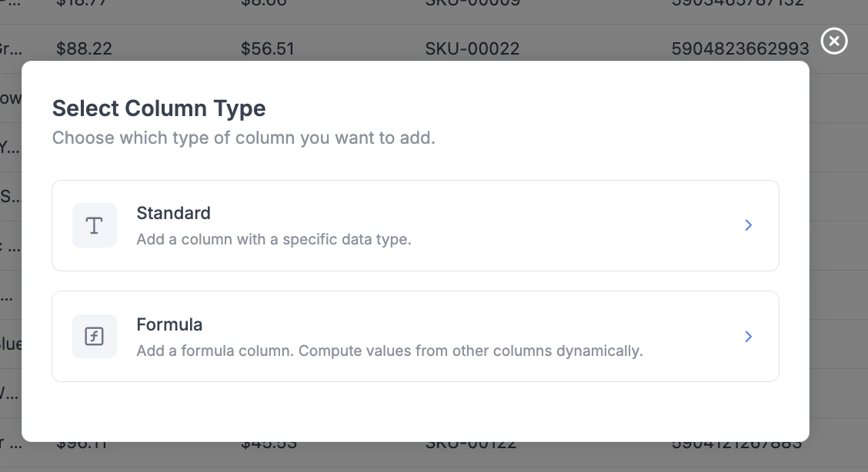868x472 pixels.
Task: Expand the Standard option chevron arrow
Action: [x=748, y=225]
